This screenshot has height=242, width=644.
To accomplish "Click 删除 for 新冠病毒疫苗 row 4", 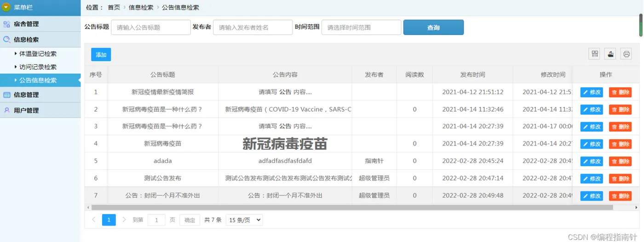I will pyautogui.click(x=620, y=144).
